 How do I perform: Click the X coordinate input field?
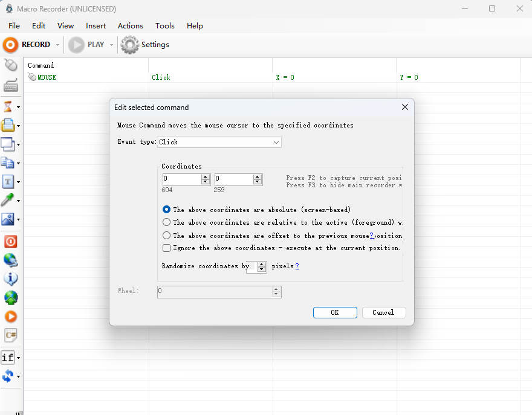coord(181,179)
